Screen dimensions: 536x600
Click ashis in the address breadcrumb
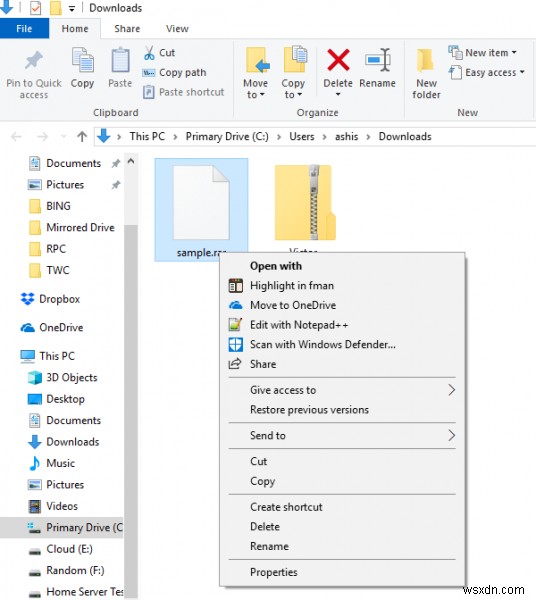coord(347,137)
